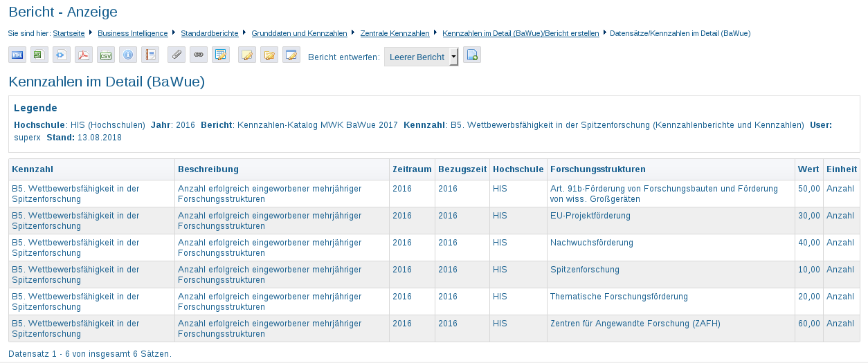Click the table with pencil icon

[221, 55]
